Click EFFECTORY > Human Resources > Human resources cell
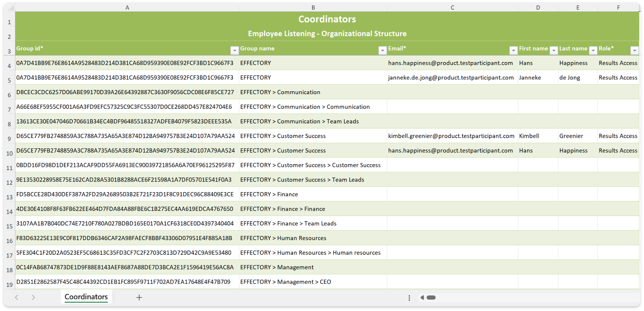 [x=313, y=253]
